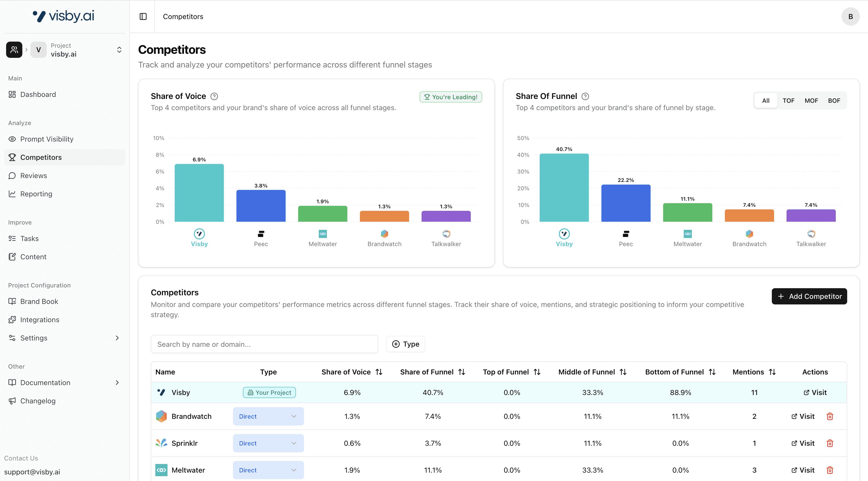Open the user avatar menu
The height and width of the screenshot is (481, 868).
(x=850, y=16)
